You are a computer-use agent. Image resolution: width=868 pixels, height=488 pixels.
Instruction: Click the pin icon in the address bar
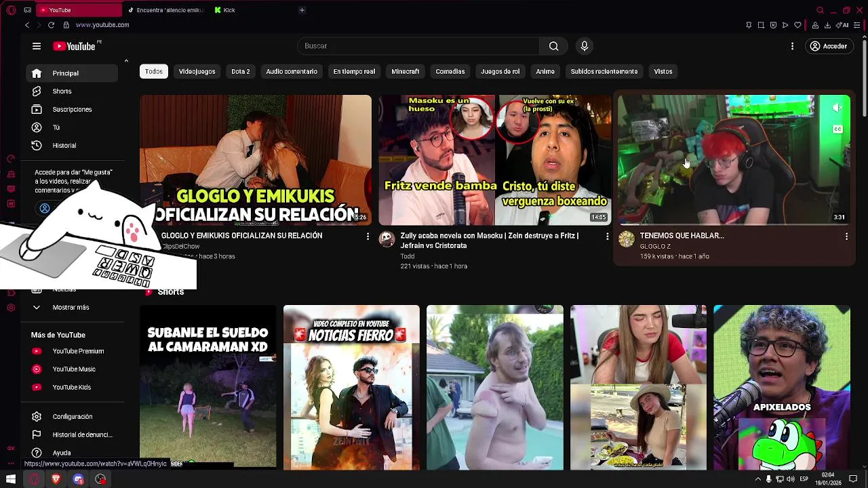pos(749,25)
